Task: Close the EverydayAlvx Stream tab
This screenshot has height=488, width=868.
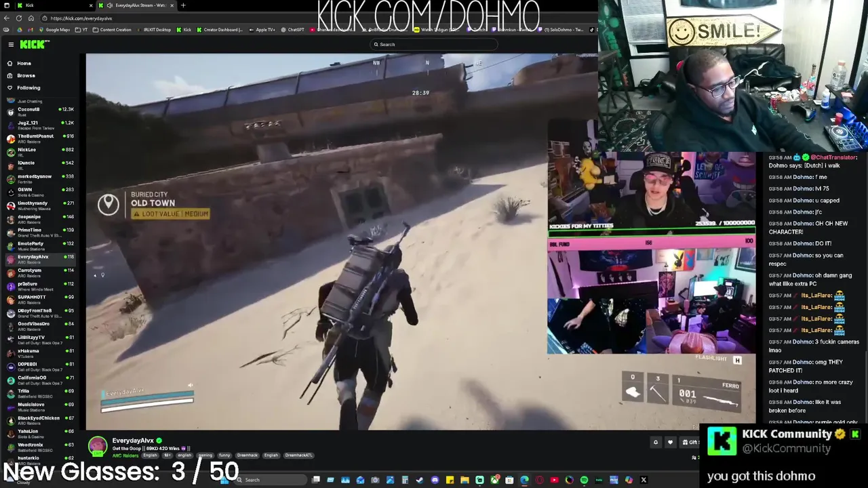Action: click(x=172, y=5)
